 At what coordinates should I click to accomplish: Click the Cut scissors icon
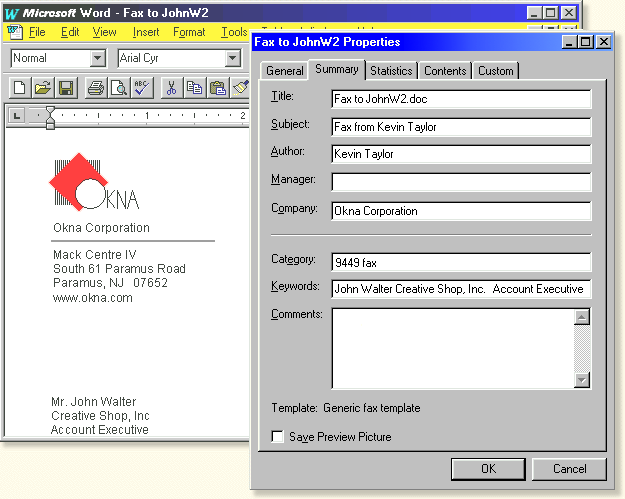click(171, 88)
